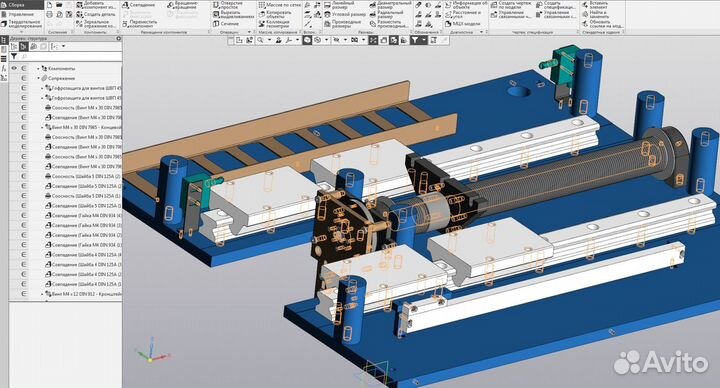Click the perspective view icon in the view toolbar
720x388 pixels.
(x=383, y=40)
